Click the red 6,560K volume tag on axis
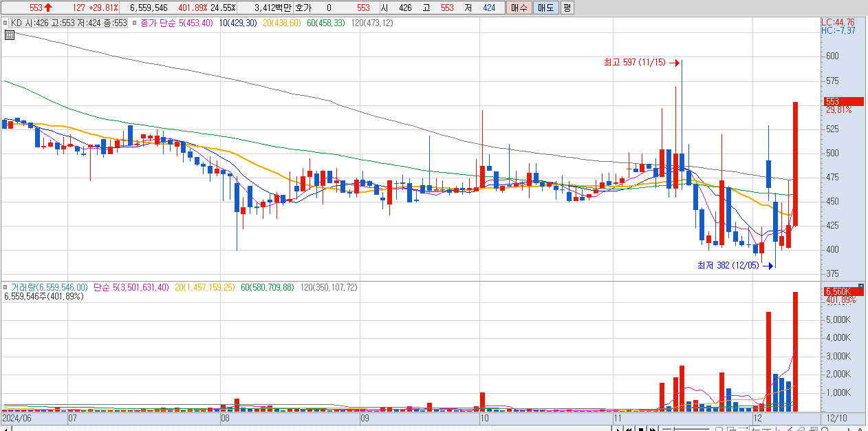 coord(843,292)
